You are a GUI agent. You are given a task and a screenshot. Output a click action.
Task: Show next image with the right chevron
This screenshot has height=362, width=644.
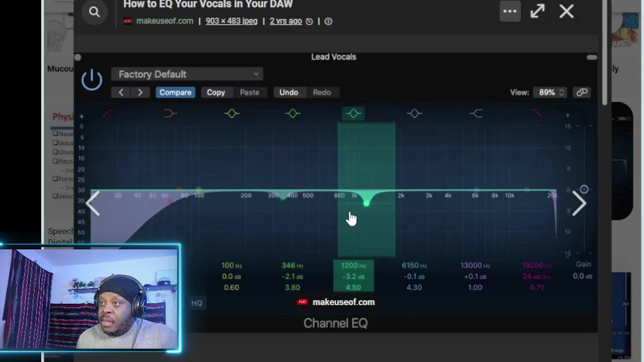579,204
